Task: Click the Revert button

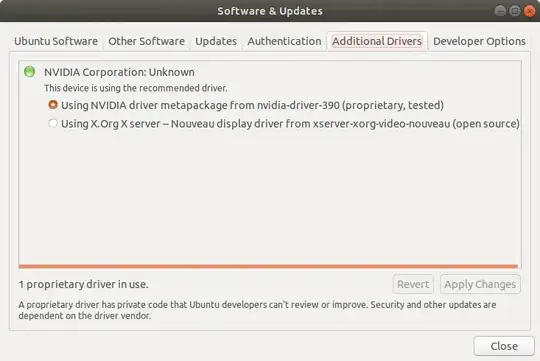Action: (413, 284)
